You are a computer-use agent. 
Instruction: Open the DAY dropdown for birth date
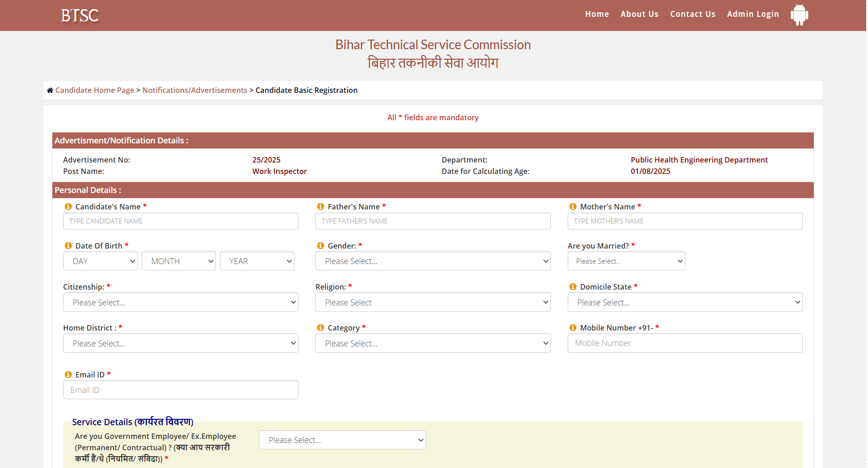click(x=100, y=261)
